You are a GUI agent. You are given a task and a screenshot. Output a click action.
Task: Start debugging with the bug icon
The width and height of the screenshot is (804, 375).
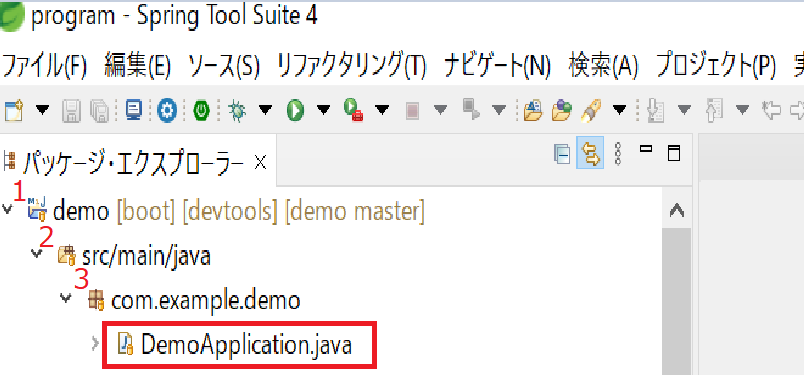[237, 110]
